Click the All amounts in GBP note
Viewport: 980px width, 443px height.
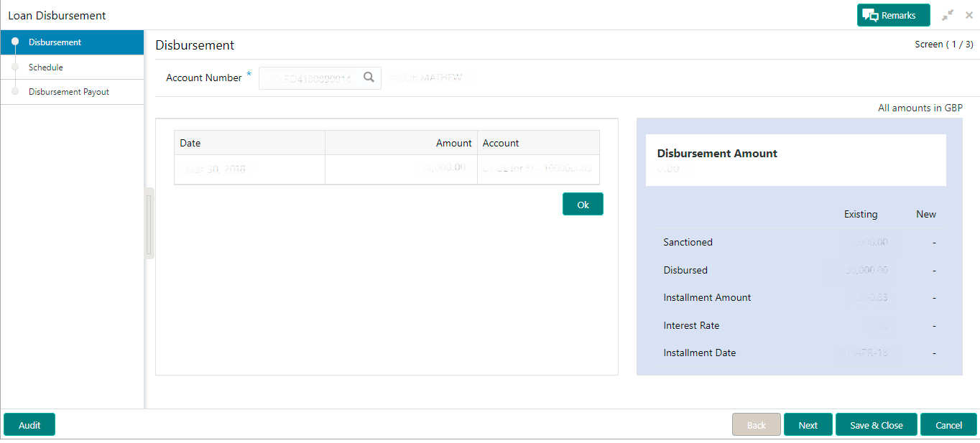(920, 108)
